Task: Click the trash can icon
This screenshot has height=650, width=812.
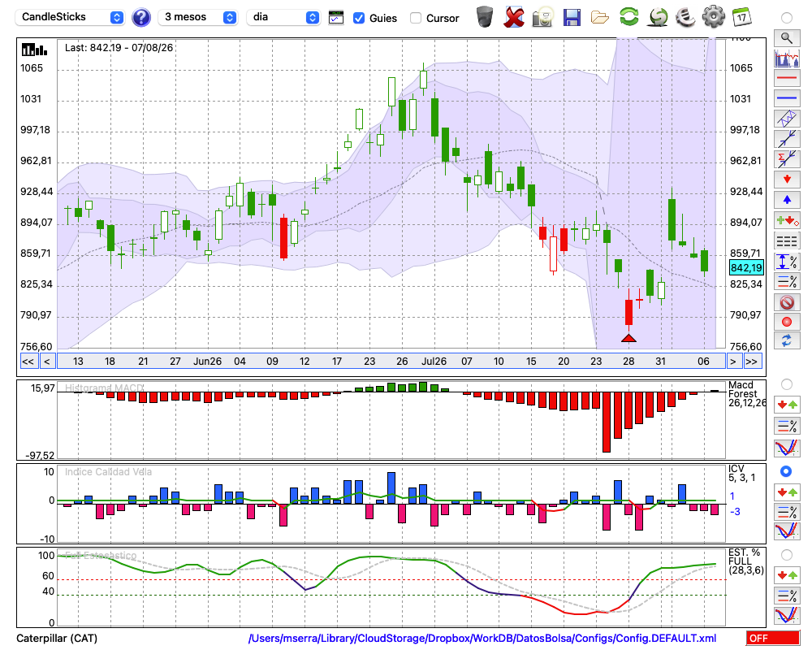Action: [x=485, y=16]
